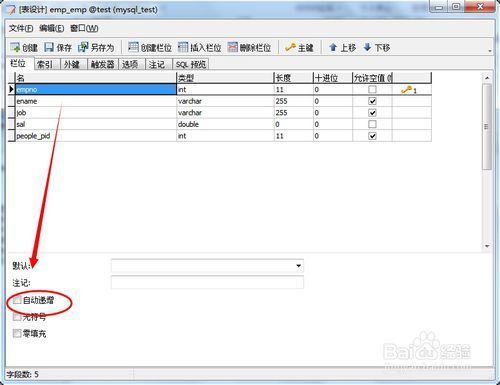500x385 pixels.
Task: Click the 类型 column header
Action: point(225,78)
